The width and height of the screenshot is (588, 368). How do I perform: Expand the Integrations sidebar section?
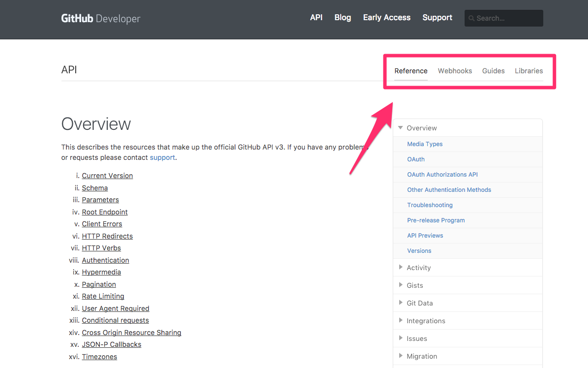pyautogui.click(x=468, y=321)
